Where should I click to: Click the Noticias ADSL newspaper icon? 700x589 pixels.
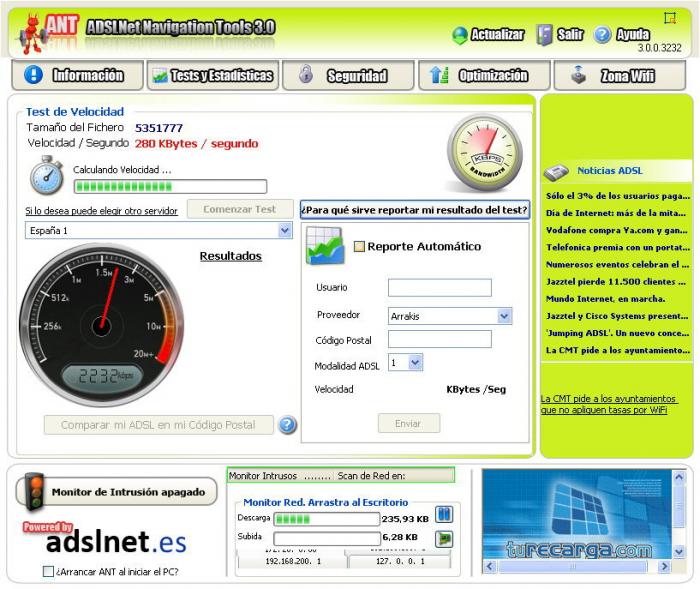pos(556,171)
